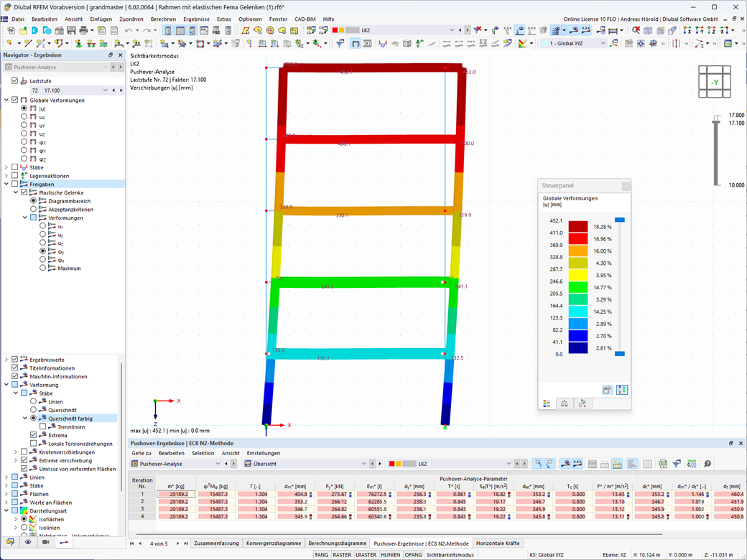Image resolution: width=747 pixels, height=560 pixels.
Task: Open the LK2 load case dropdown in the top toolbar
Action: (452, 30)
